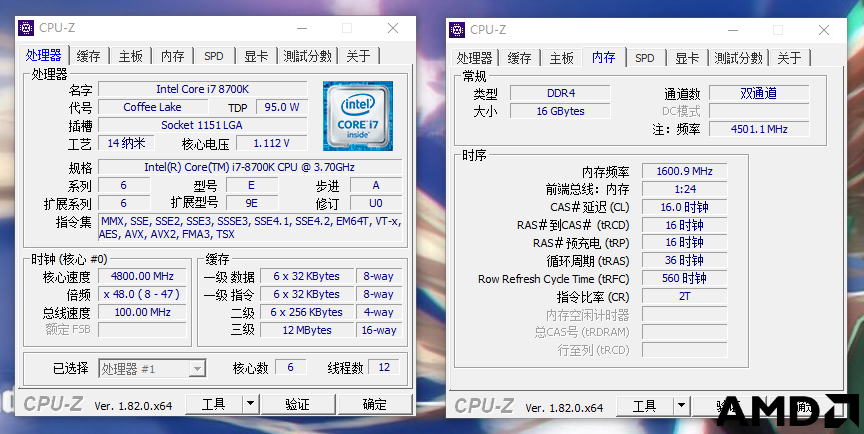Click the 1.112 V core voltage value
The height and width of the screenshot is (434, 864).
point(272,143)
